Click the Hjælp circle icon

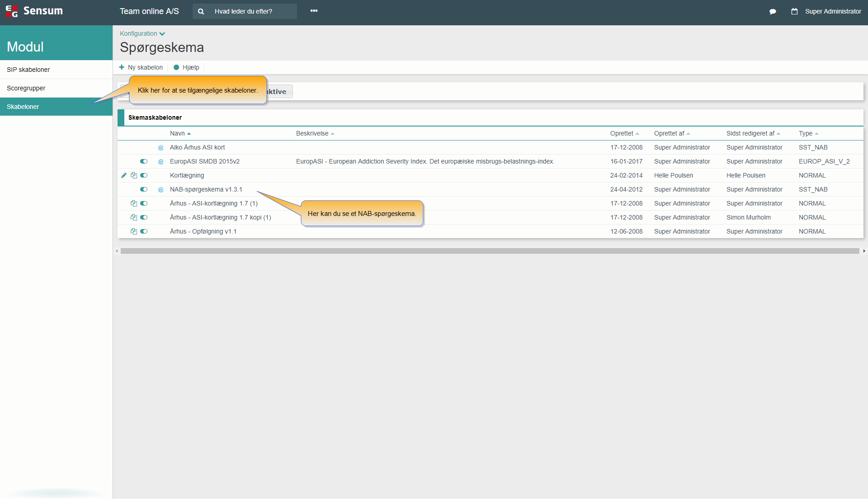pos(176,67)
